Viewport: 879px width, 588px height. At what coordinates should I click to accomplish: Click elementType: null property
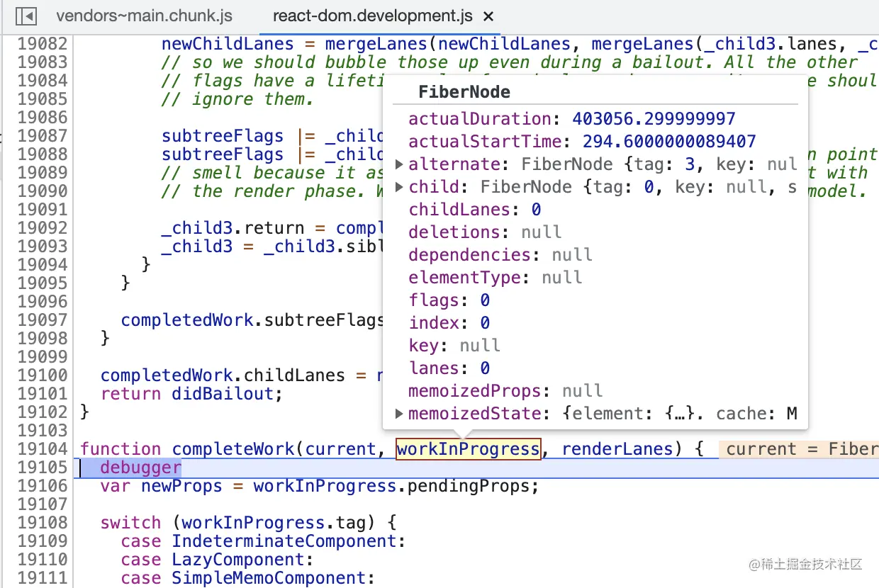[x=496, y=278]
